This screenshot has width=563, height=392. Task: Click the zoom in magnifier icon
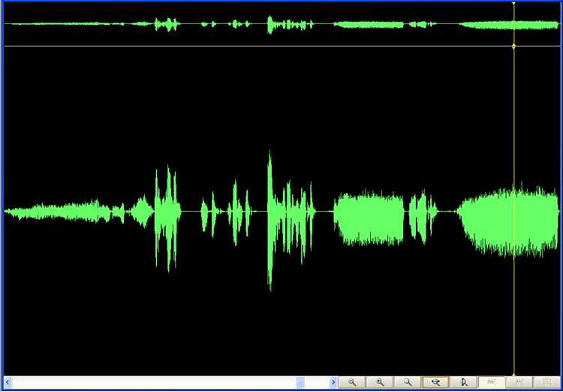pyautogui.click(x=380, y=382)
